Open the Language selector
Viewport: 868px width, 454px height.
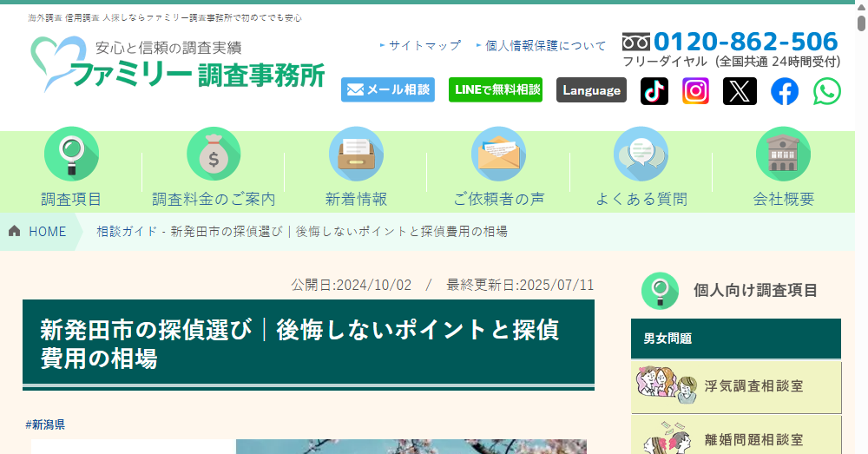pyautogui.click(x=591, y=90)
